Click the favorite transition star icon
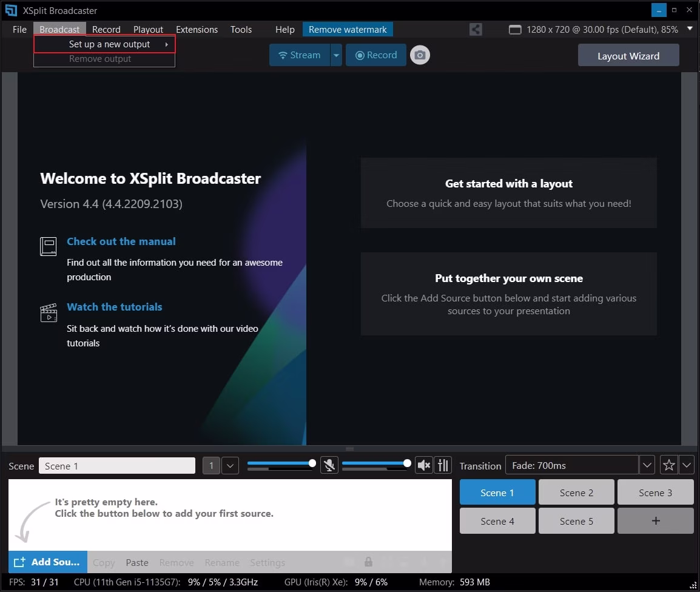 (668, 465)
